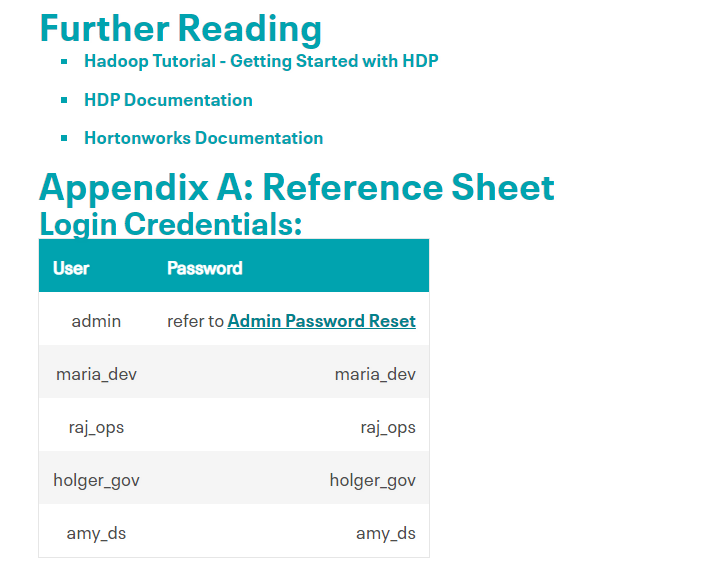Open the Hortonworks Documentation link
The height and width of the screenshot is (581, 709).
(203, 138)
